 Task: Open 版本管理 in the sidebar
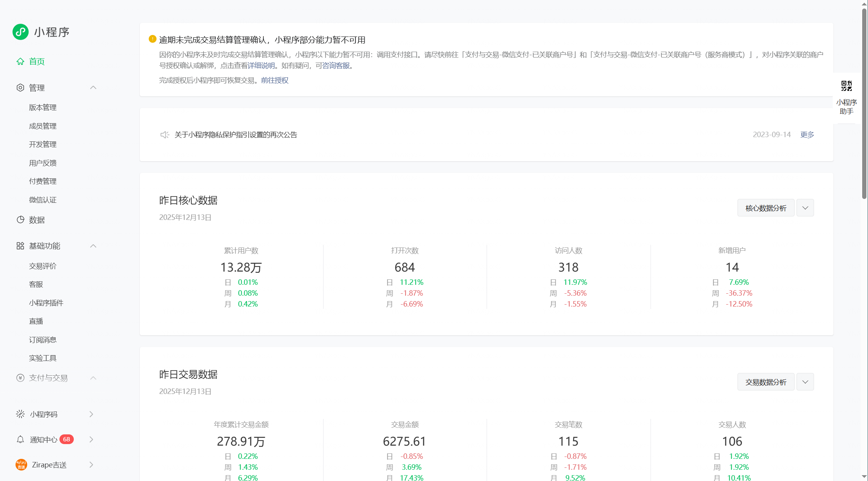(x=43, y=108)
